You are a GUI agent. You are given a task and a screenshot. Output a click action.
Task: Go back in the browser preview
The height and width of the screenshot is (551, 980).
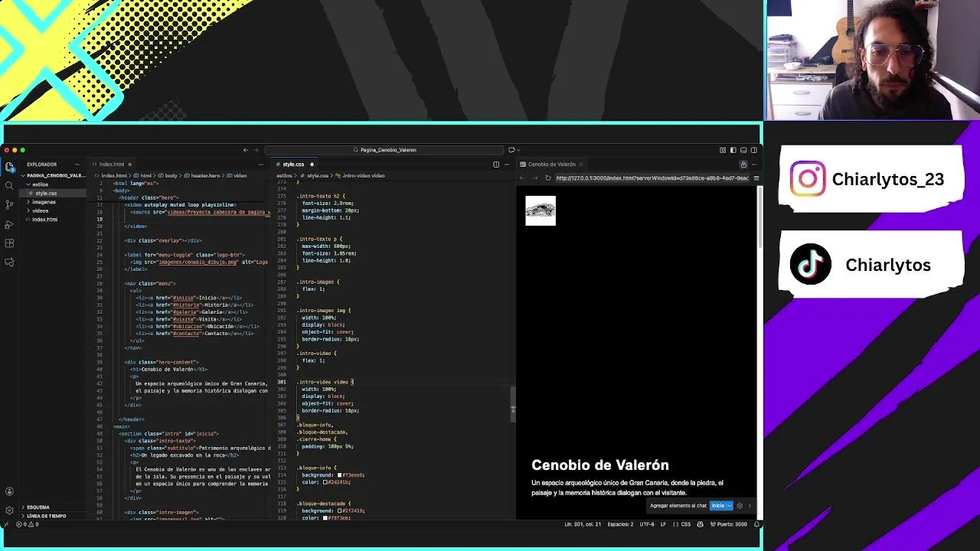(x=522, y=178)
